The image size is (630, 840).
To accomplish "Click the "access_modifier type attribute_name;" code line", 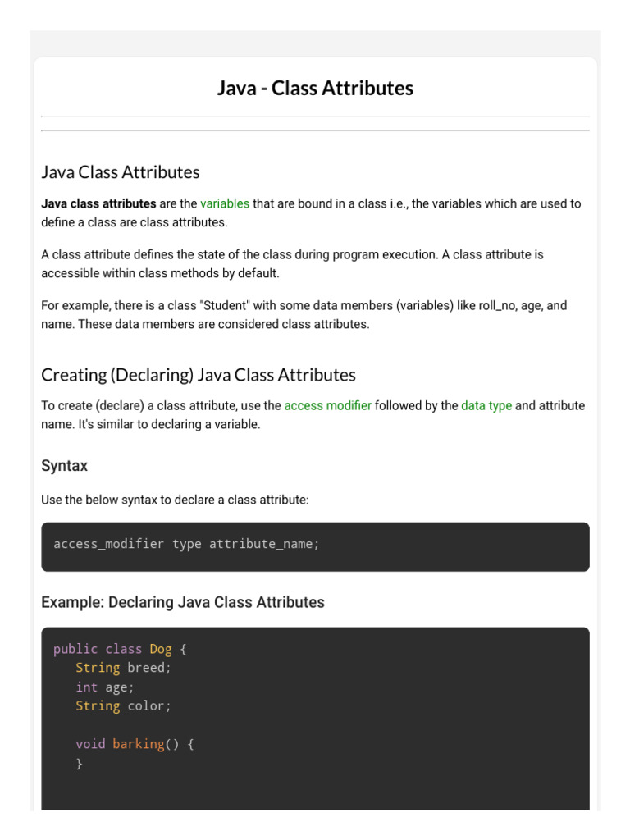I will click(x=186, y=544).
